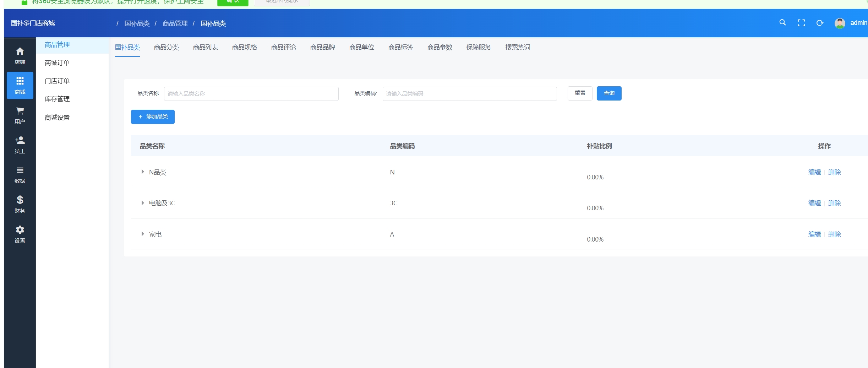Expand the N品类 row
This screenshot has height=368, width=868.
coord(143,172)
